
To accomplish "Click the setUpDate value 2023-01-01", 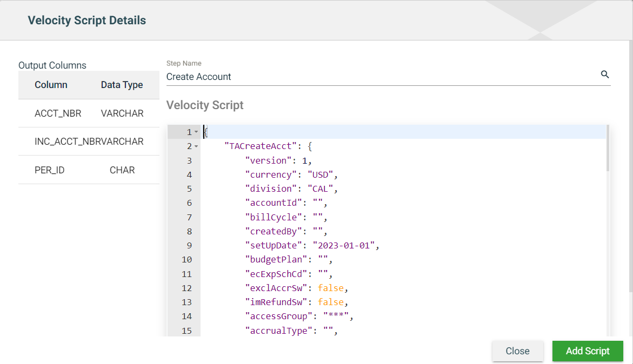I will [344, 246].
